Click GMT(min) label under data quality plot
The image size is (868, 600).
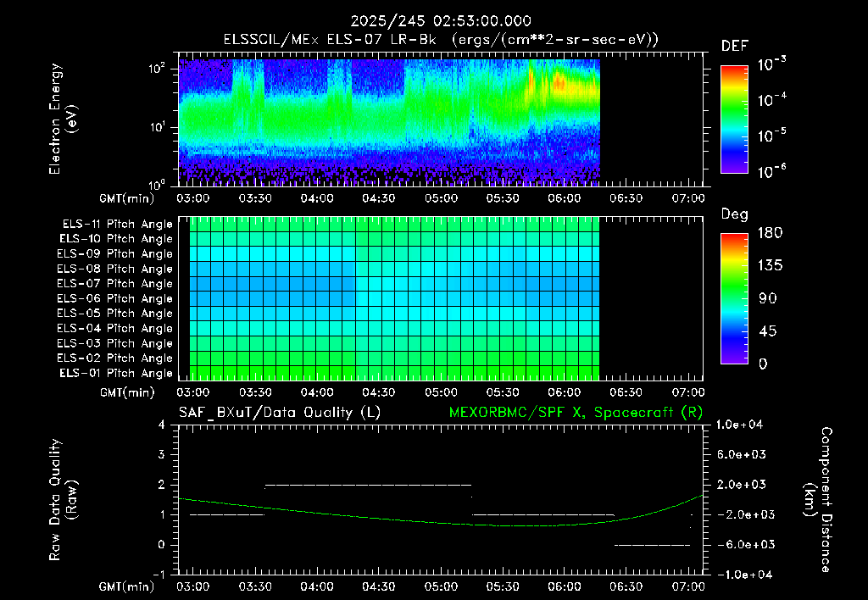coord(126,587)
